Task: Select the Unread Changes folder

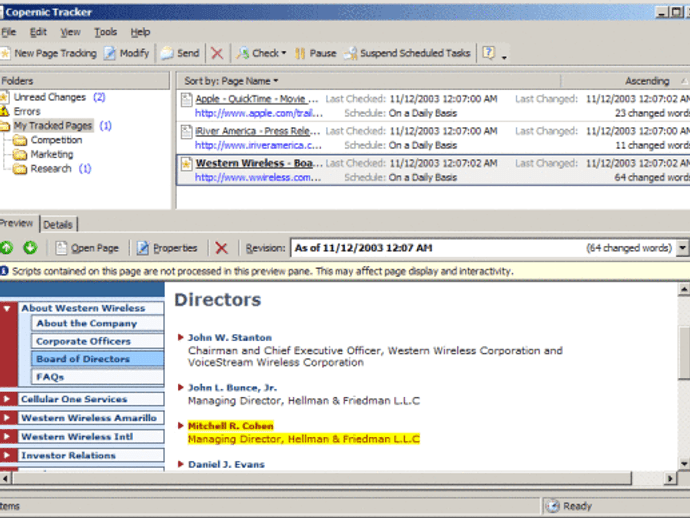Action: point(50,97)
